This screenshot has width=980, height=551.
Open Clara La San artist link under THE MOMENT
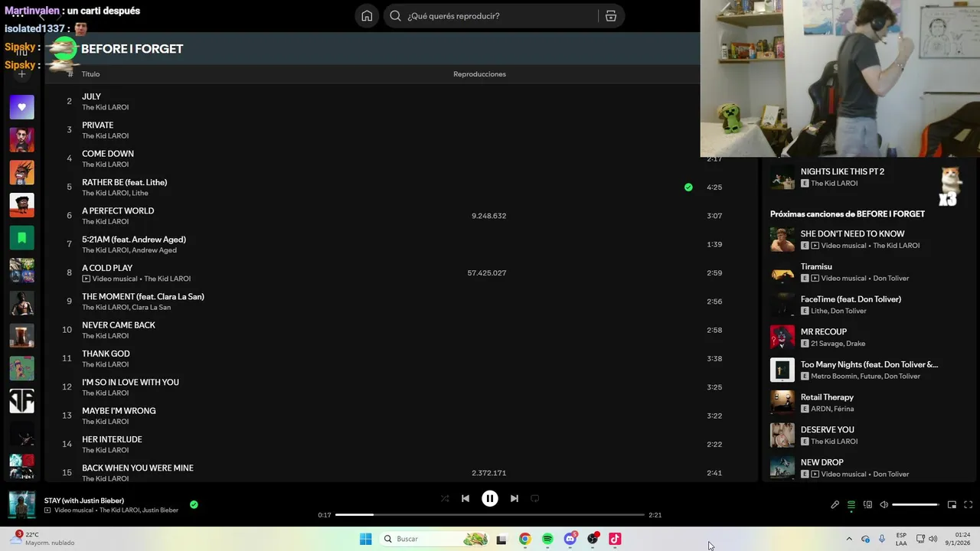coord(152,308)
